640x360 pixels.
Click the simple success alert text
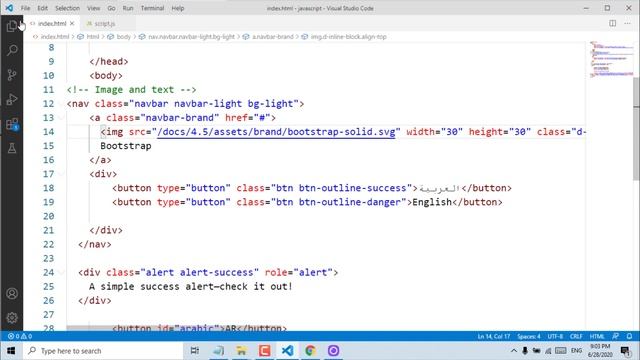click(191, 287)
